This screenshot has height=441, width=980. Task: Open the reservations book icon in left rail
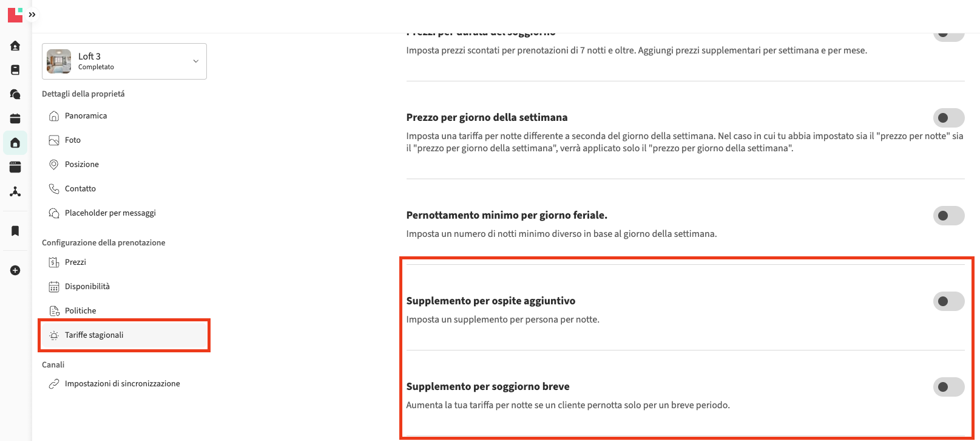15,70
